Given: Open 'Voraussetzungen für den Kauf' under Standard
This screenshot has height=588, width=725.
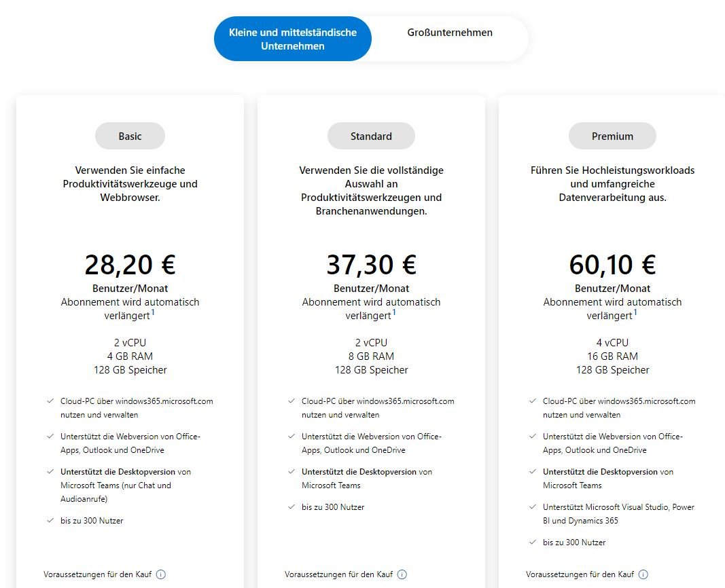Looking at the screenshot, I should [x=338, y=574].
